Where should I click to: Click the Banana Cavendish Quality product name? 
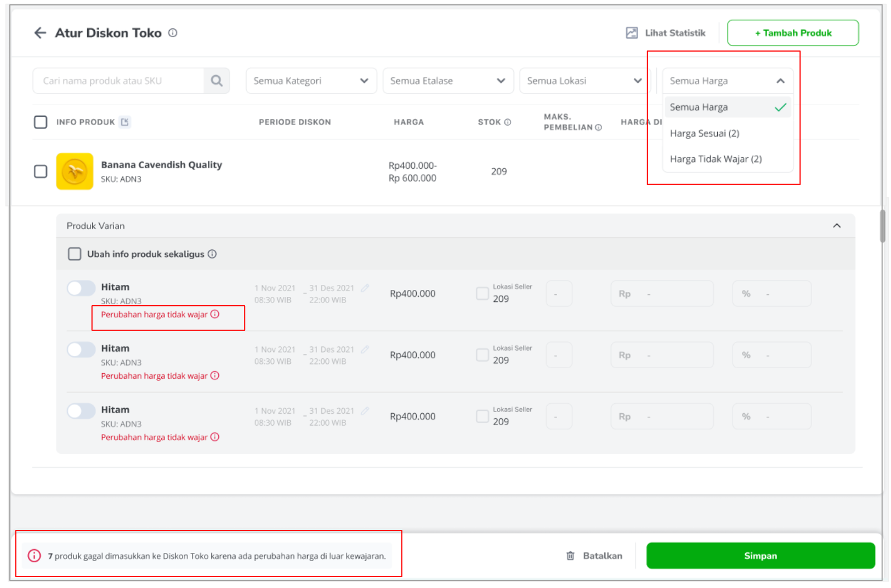(x=161, y=165)
